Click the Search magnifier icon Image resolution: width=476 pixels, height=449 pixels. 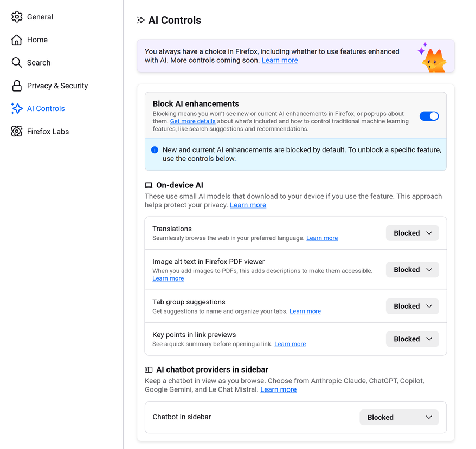(x=17, y=63)
